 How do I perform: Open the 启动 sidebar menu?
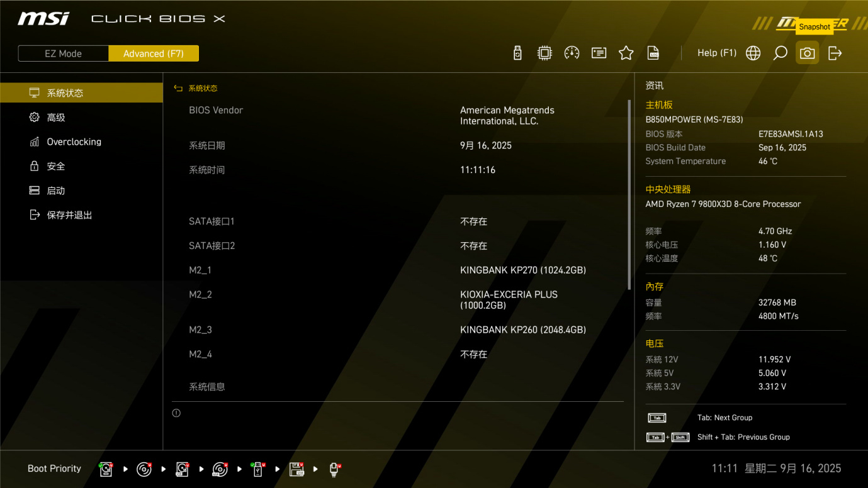(81, 191)
